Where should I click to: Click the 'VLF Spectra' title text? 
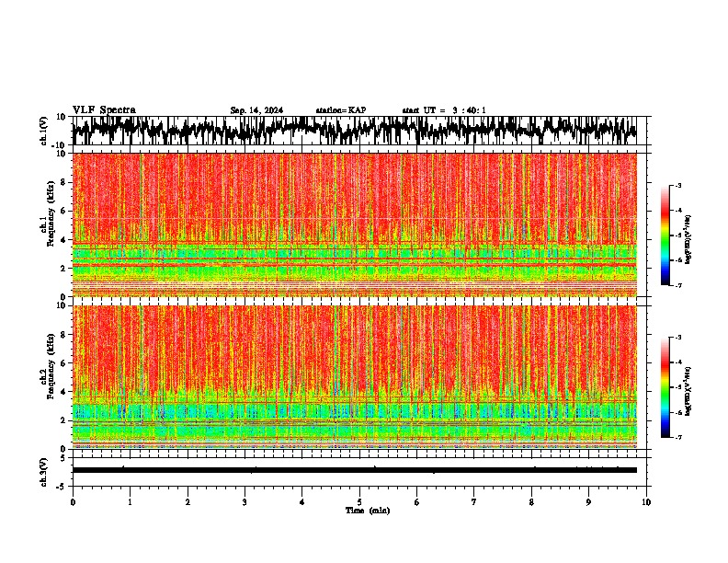click(104, 109)
